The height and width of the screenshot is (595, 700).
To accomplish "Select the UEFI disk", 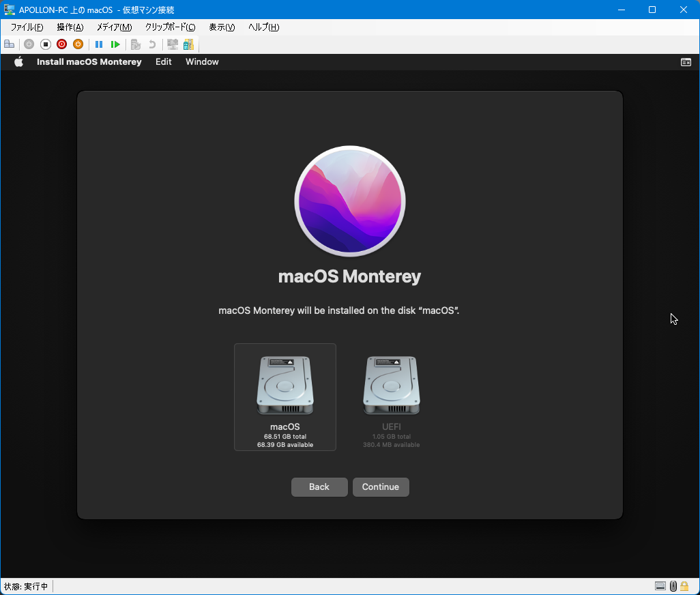I will [x=391, y=397].
